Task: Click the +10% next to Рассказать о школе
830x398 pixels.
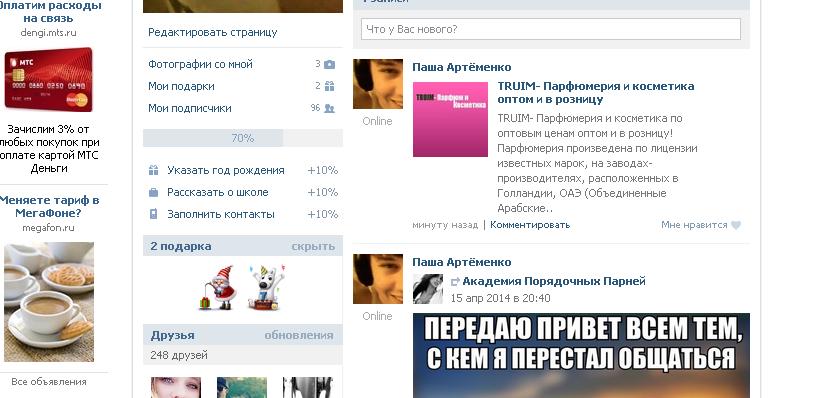Action: click(322, 193)
